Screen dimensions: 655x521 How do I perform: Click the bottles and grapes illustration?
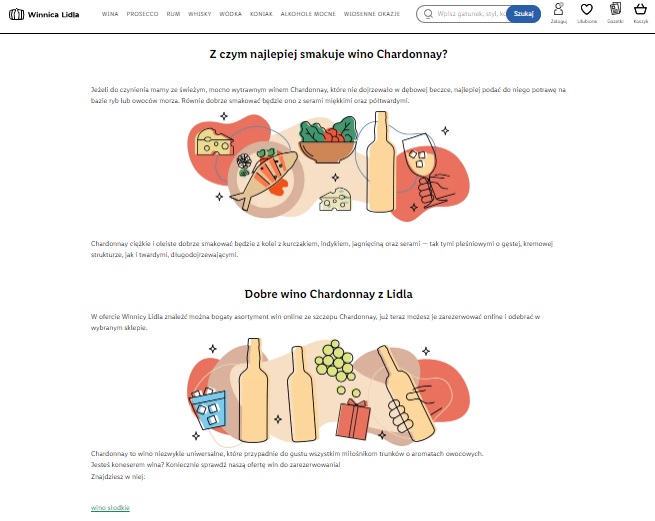click(x=328, y=391)
